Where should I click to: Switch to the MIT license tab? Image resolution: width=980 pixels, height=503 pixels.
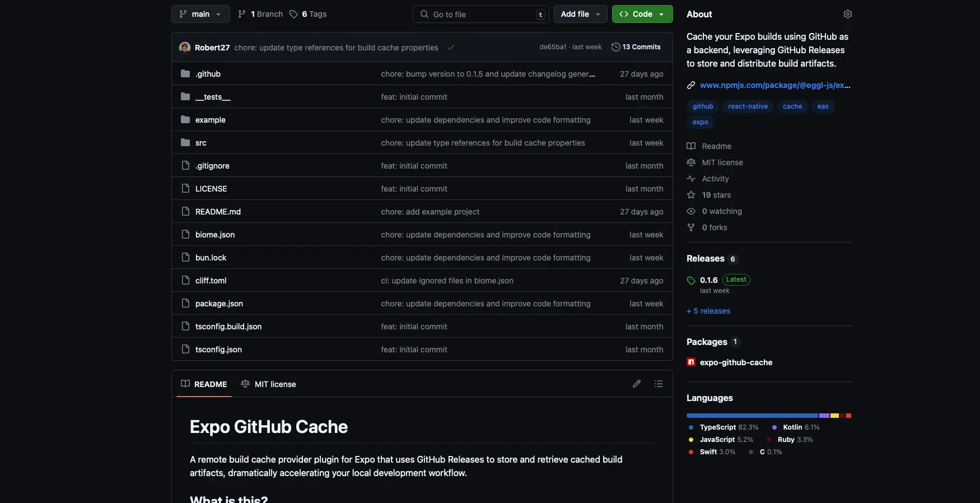tap(268, 384)
